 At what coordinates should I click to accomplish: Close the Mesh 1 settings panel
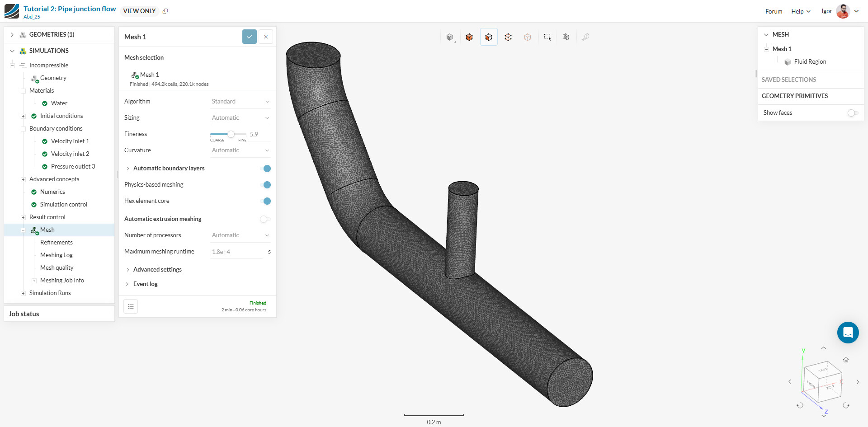tap(266, 37)
